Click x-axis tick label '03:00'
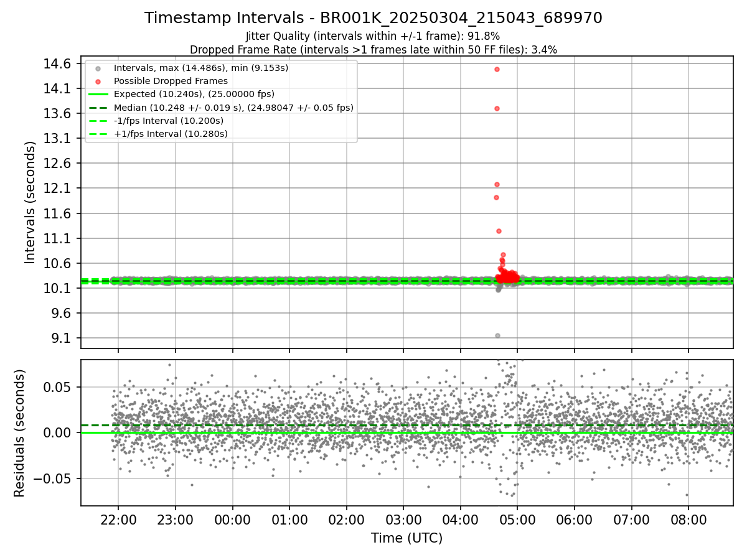 [403, 519]
